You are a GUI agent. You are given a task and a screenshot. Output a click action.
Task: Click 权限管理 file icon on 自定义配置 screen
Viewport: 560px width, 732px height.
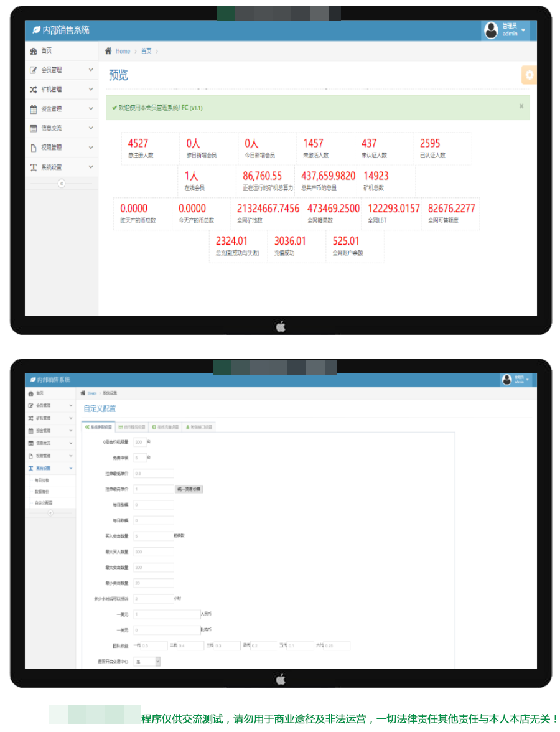(x=31, y=456)
